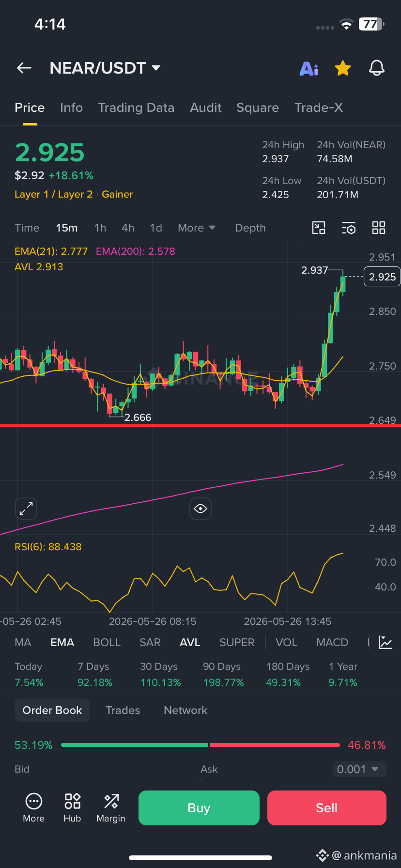Open the price alert bell icon

(377, 68)
